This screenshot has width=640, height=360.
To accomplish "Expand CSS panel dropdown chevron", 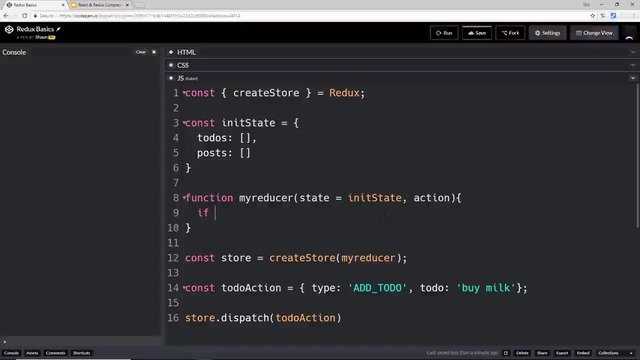I will pos(633,65).
